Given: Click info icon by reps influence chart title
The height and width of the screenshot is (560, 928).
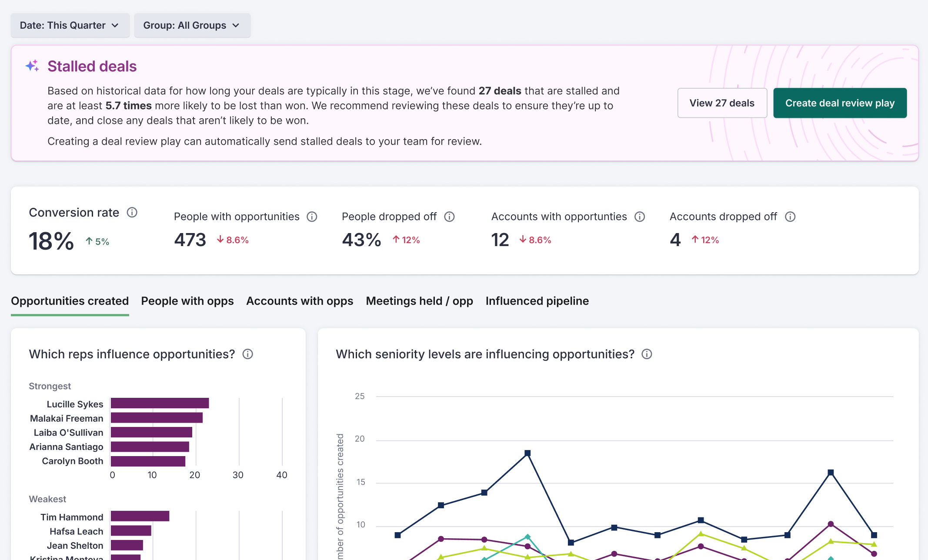Looking at the screenshot, I should (247, 354).
